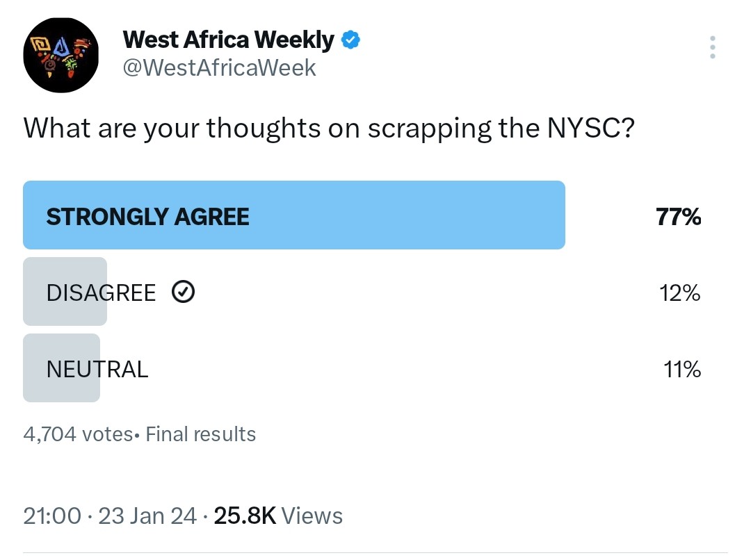Viewport: 751px width, 560px height.
Task: Click the checkmark icon beside DISAGREE
Action: click(183, 292)
